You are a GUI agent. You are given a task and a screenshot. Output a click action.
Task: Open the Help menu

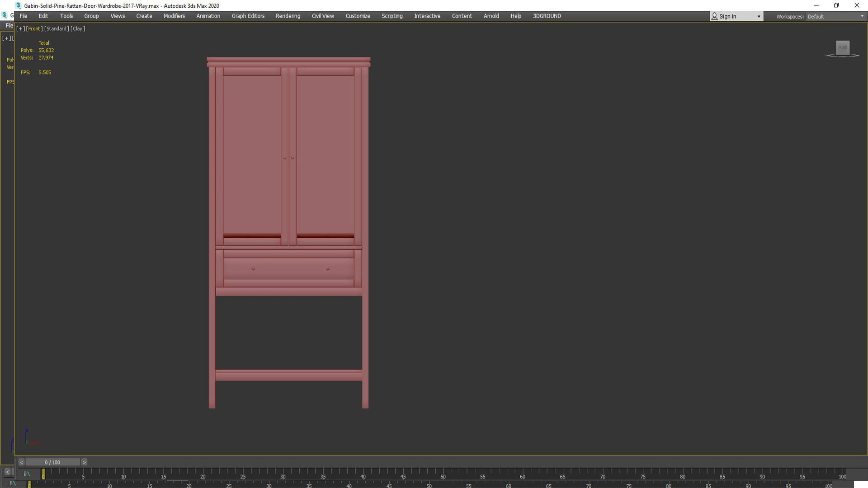tap(516, 16)
